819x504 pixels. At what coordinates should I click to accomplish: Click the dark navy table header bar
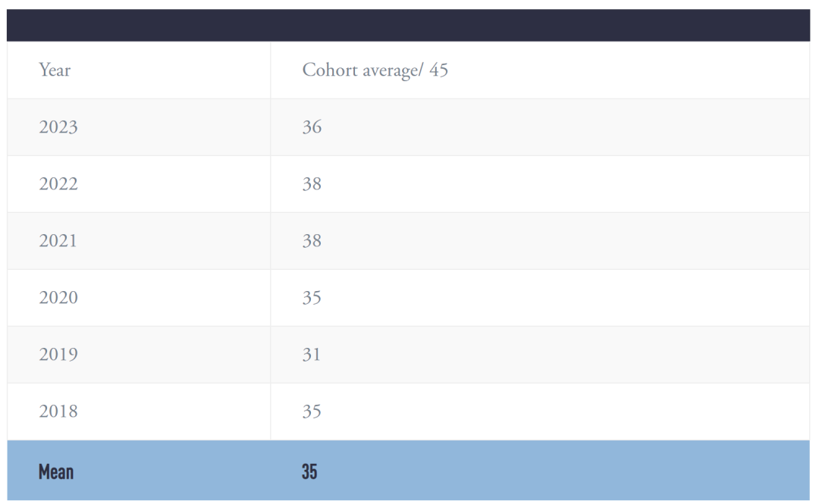click(409, 25)
